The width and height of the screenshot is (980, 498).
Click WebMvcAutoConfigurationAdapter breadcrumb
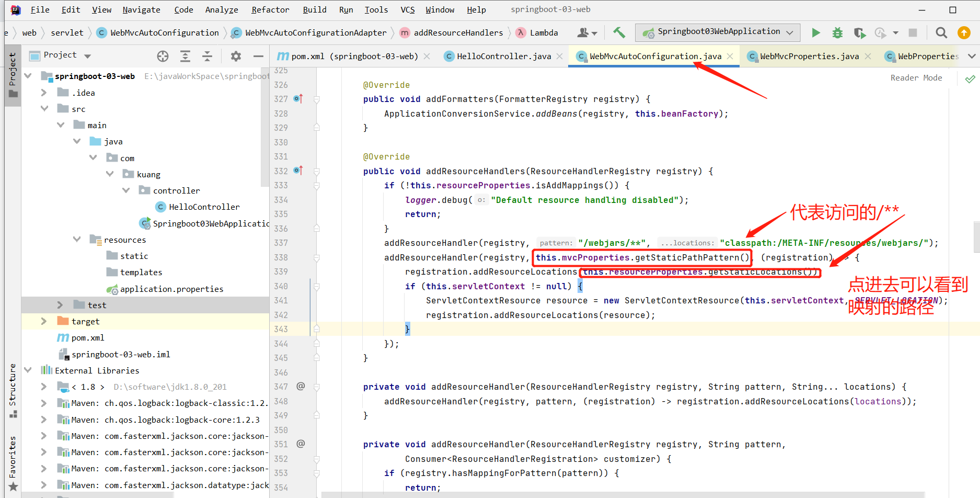(x=309, y=32)
